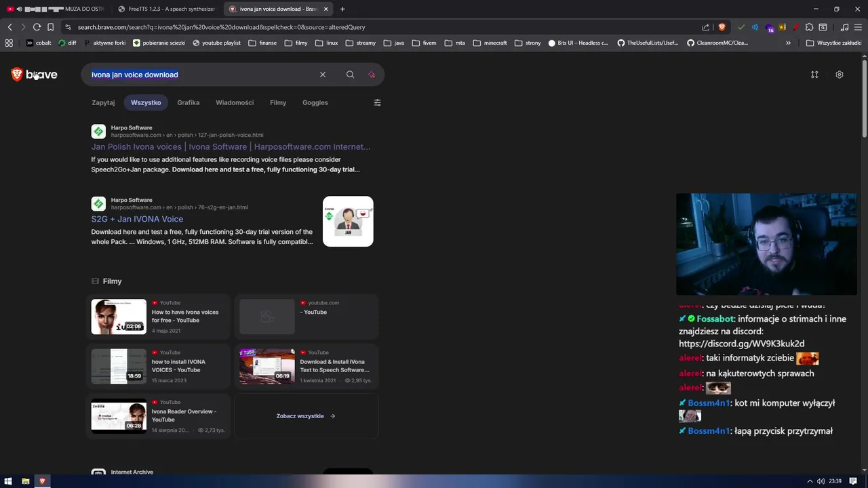Open the Ivona Reader Overview video thumbnail
This screenshot has width=868, height=488.
click(x=119, y=416)
